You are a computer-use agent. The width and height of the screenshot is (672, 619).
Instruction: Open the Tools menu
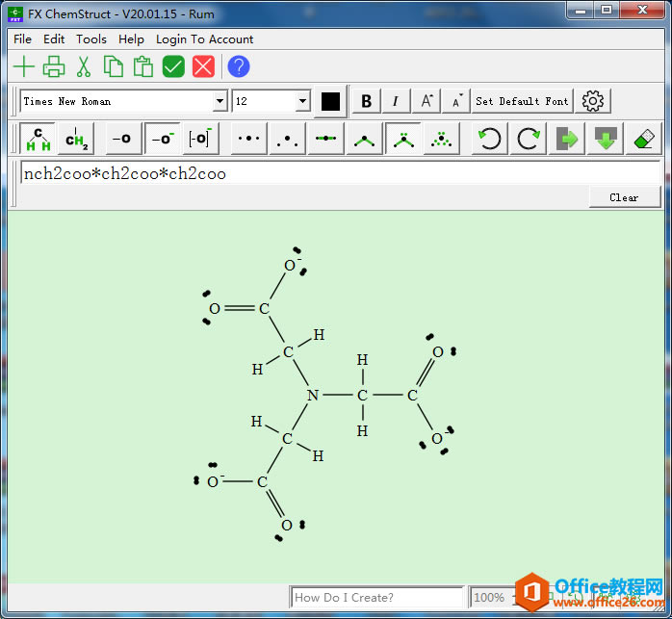point(91,39)
